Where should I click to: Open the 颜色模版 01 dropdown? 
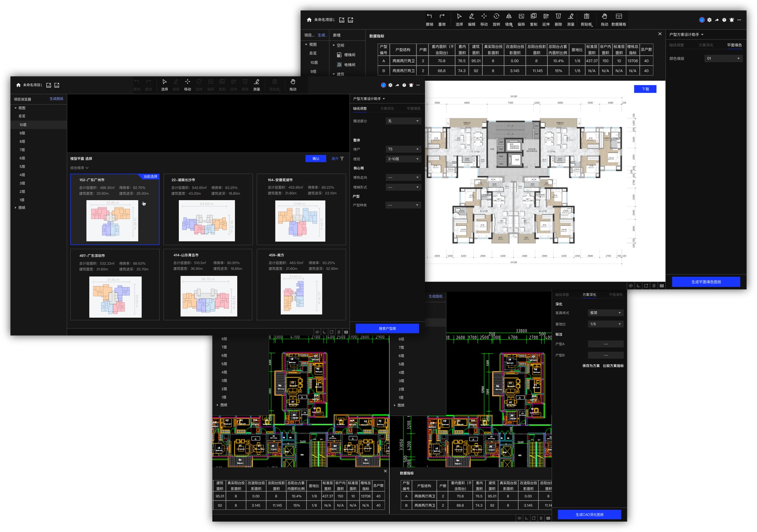(x=723, y=58)
